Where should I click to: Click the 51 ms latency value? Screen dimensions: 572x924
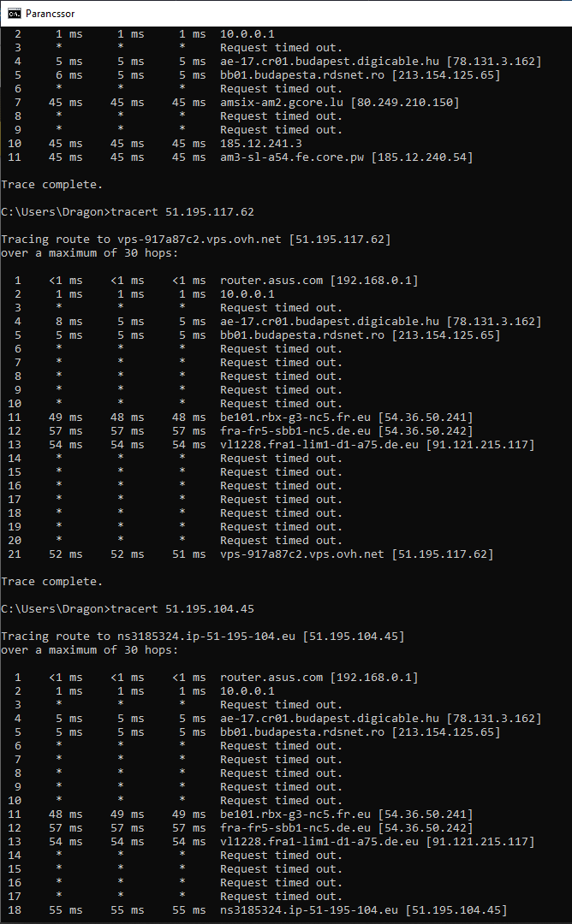coord(188,554)
